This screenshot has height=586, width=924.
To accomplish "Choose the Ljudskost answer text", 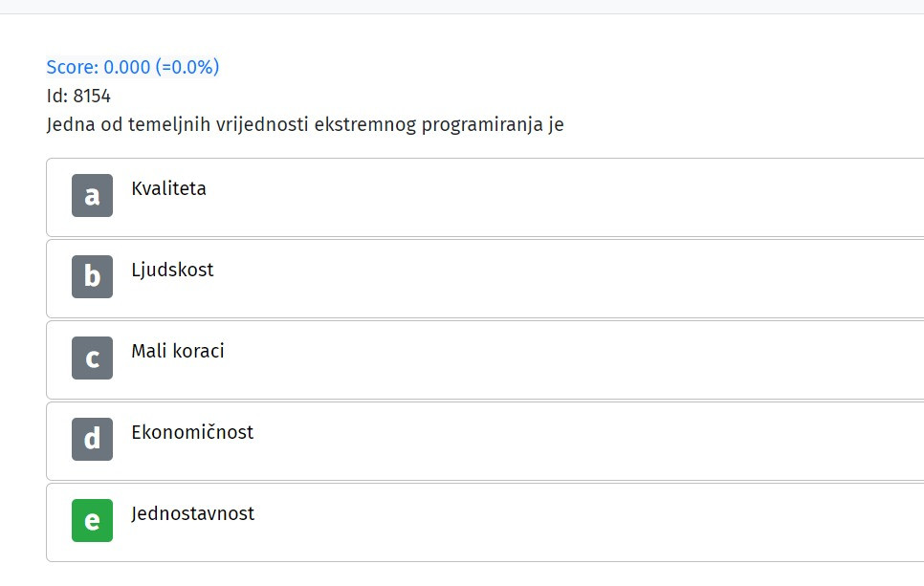I will point(172,270).
